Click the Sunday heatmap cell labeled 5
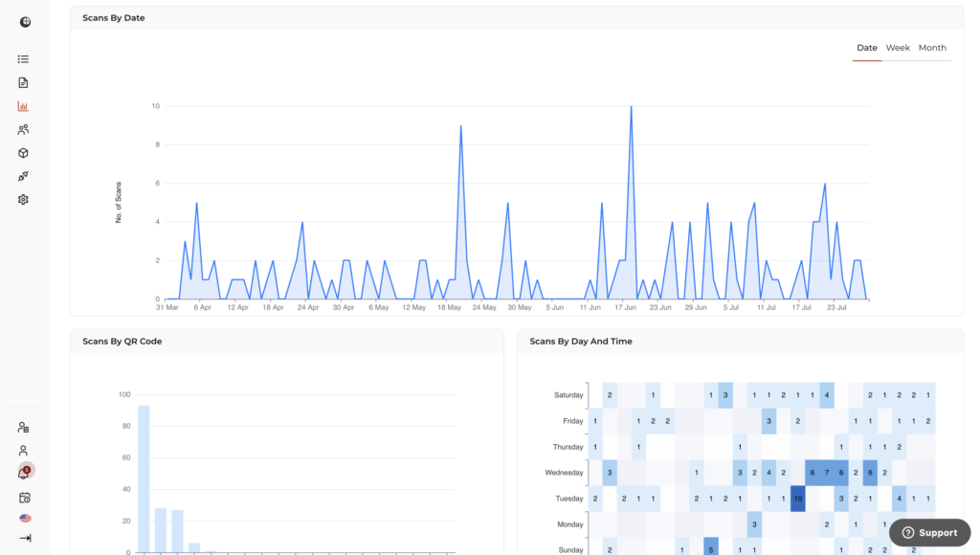 [711, 546]
